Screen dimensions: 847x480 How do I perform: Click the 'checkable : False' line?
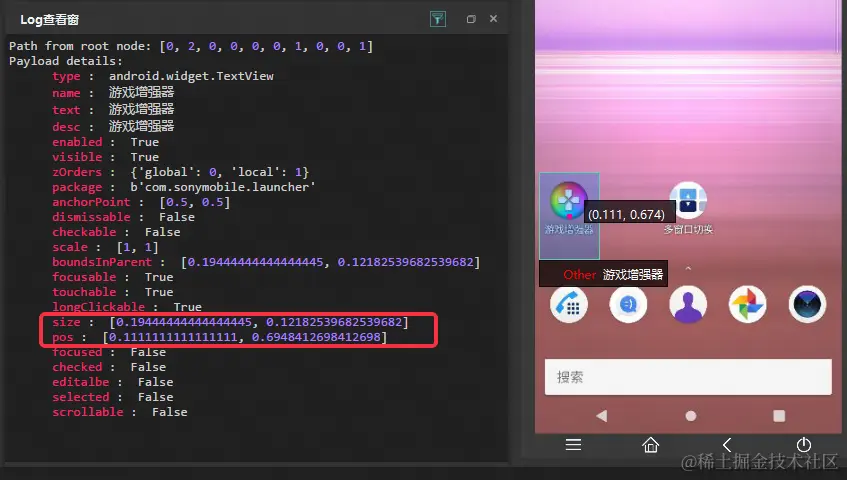coord(116,232)
